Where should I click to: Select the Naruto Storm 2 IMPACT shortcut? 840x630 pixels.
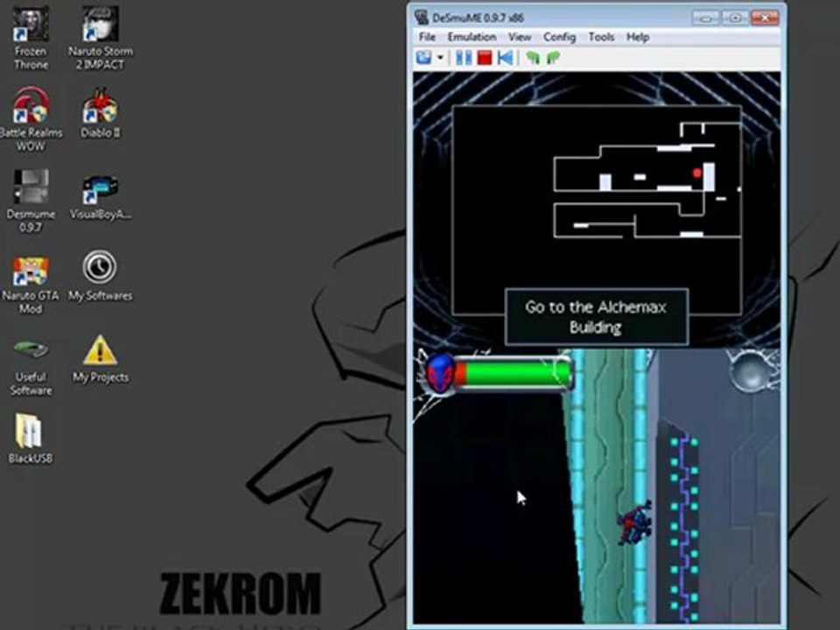click(x=100, y=38)
